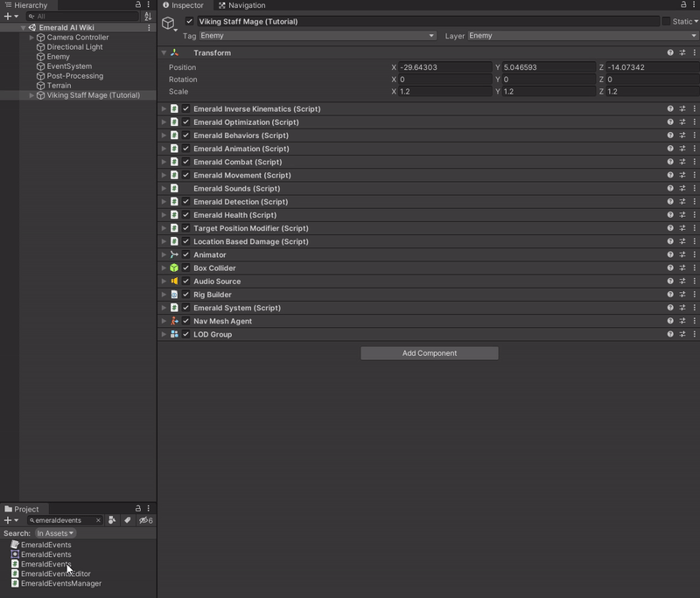
Task: Click the Search by Type icon
Action: pos(112,520)
